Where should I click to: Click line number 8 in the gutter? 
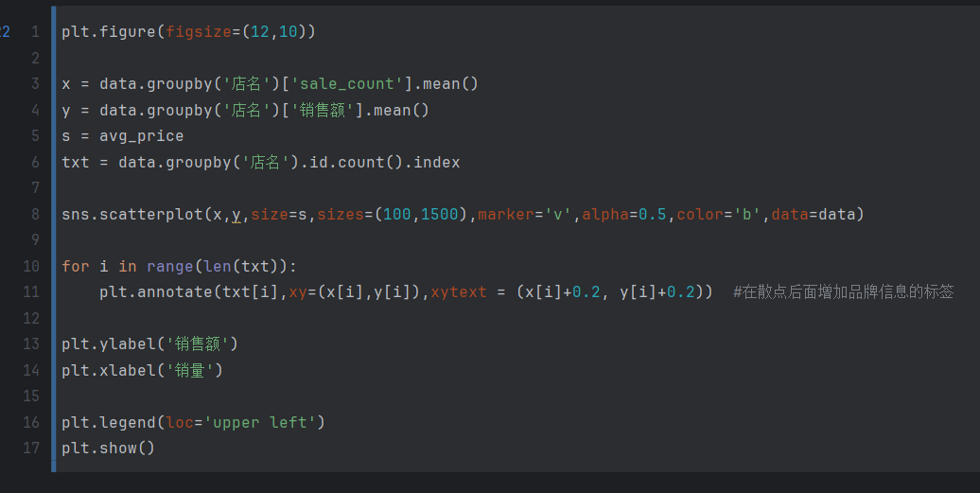pyautogui.click(x=35, y=214)
